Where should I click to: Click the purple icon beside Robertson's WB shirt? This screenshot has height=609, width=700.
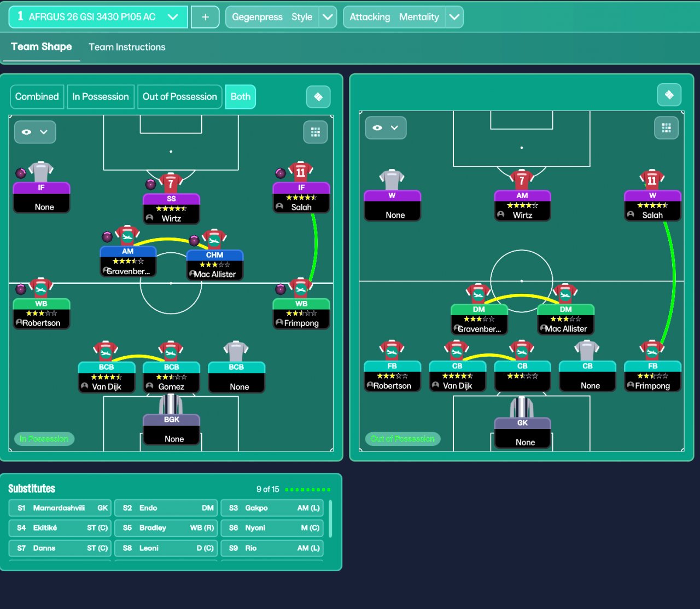click(x=21, y=289)
